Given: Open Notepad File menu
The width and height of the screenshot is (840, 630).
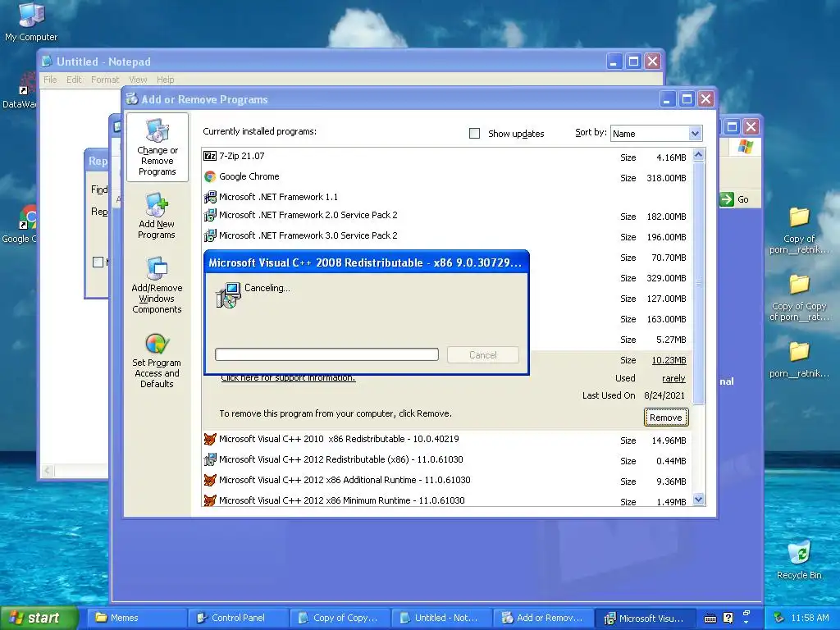Looking at the screenshot, I should click(50, 80).
